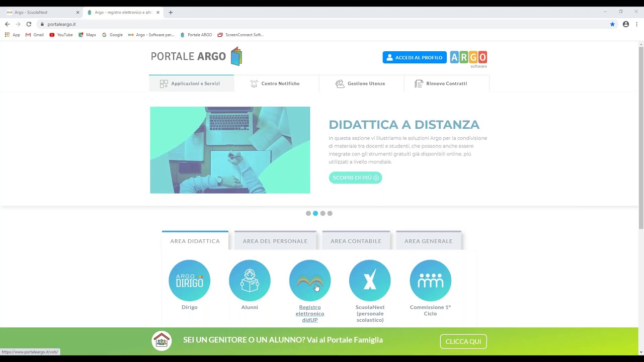This screenshot has width=644, height=362.
Task: Switch to the Area Contabile tab
Action: 356,241
